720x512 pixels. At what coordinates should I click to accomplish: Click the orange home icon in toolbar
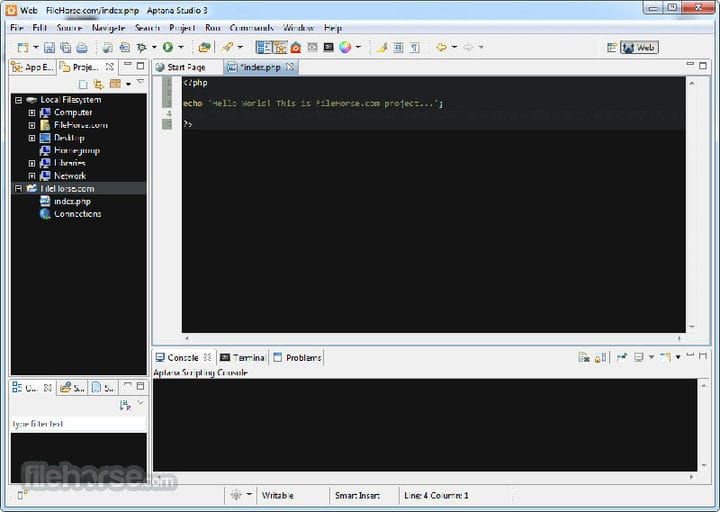[x=296, y=47]
